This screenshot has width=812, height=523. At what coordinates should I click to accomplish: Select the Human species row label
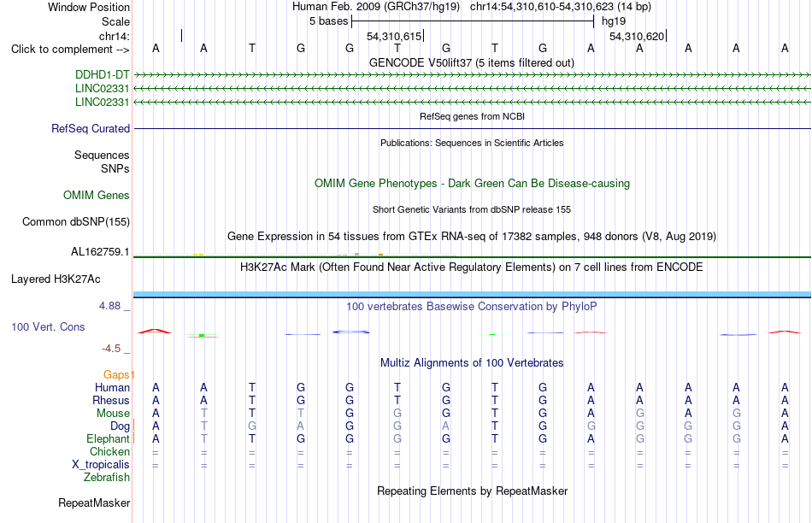(x=112, y=387)
